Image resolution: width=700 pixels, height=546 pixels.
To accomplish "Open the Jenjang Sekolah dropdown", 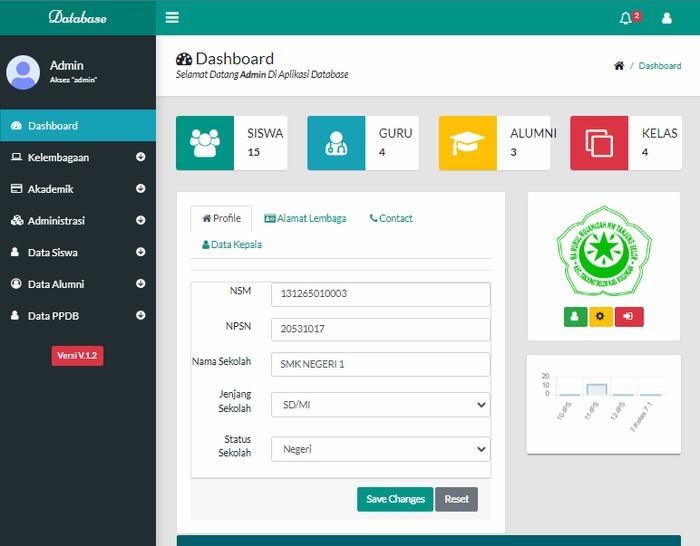I will (380, 405).
